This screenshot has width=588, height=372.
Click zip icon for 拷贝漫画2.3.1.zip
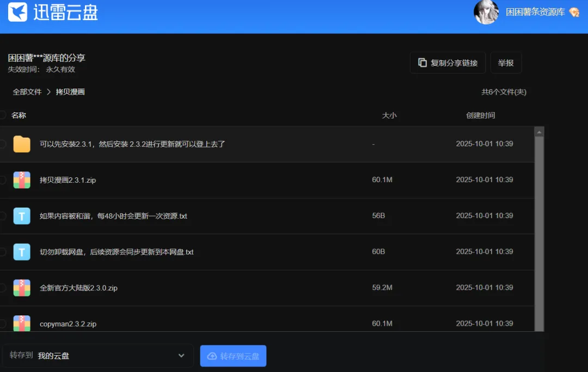pyautogui.click(x=22, y=180)
